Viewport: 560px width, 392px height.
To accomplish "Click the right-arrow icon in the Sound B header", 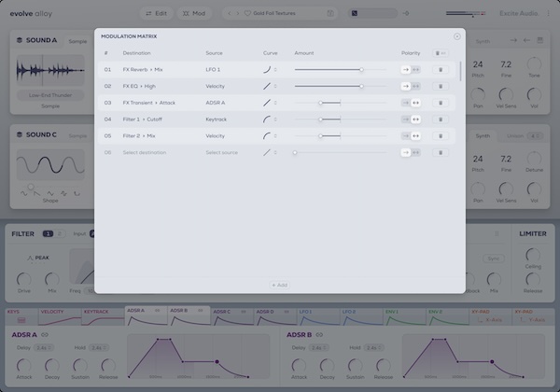I will [513, 40].
